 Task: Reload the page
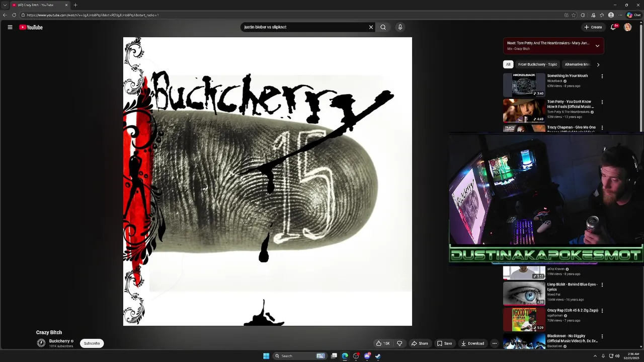14,15
